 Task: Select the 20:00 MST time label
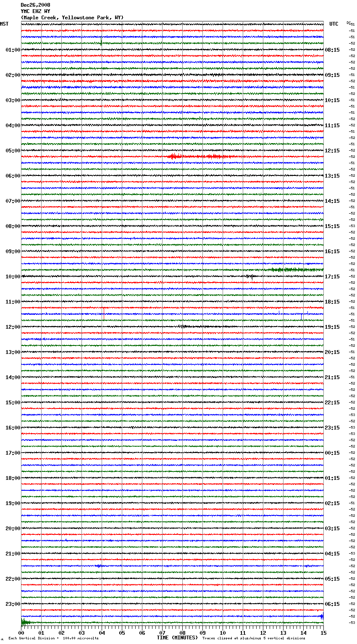pos(13,529)
